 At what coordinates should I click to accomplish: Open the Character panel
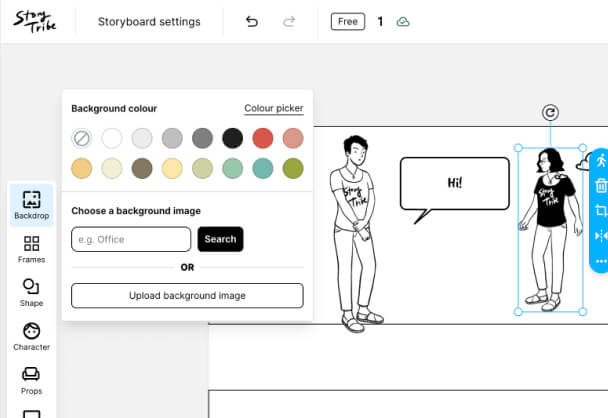click(31, 337)
